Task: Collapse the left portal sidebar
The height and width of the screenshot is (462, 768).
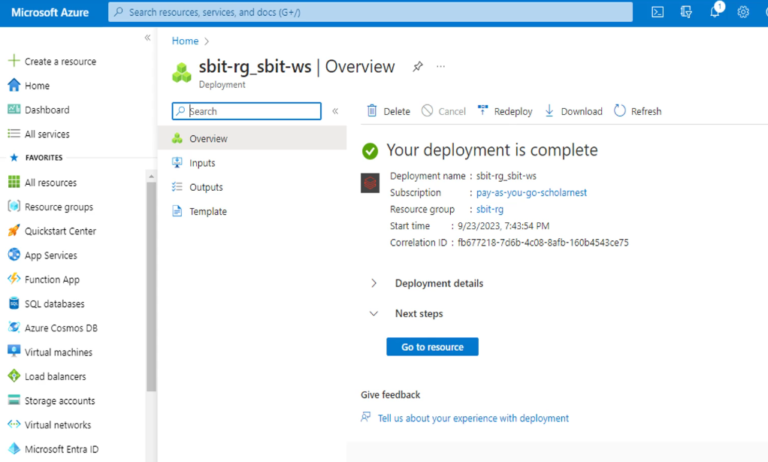Action: [148, 38]
